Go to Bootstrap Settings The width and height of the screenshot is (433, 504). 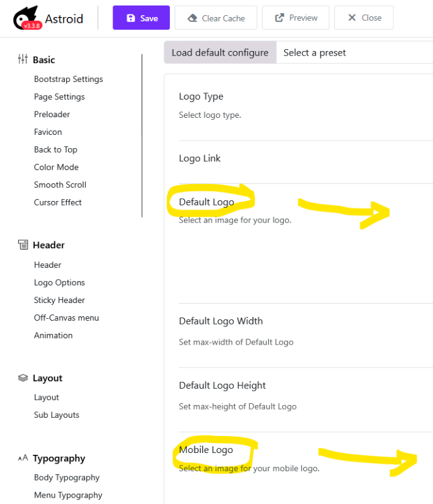click(68, 79)
